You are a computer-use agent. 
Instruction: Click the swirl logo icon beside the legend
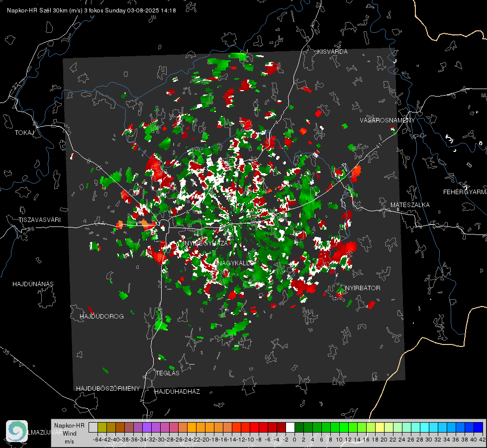pyautogui.click(x=17, y=431)
